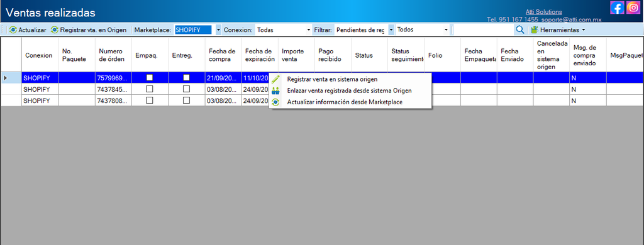Open the Instagram icon link
The height and width of the screenshot is (245, 644).
[633, 8]
